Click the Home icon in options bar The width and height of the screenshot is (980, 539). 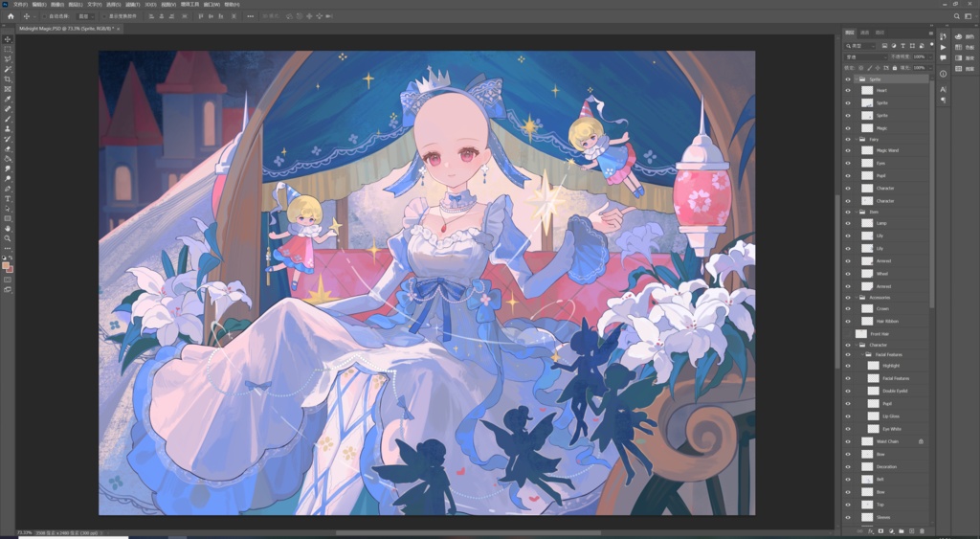[x=11, y=16]
